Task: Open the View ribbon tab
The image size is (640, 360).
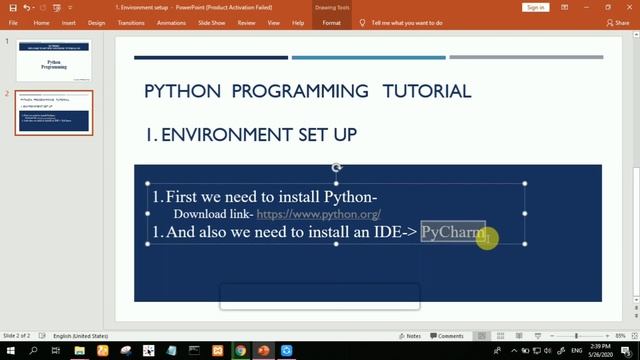Action: [x=273, y=23]
